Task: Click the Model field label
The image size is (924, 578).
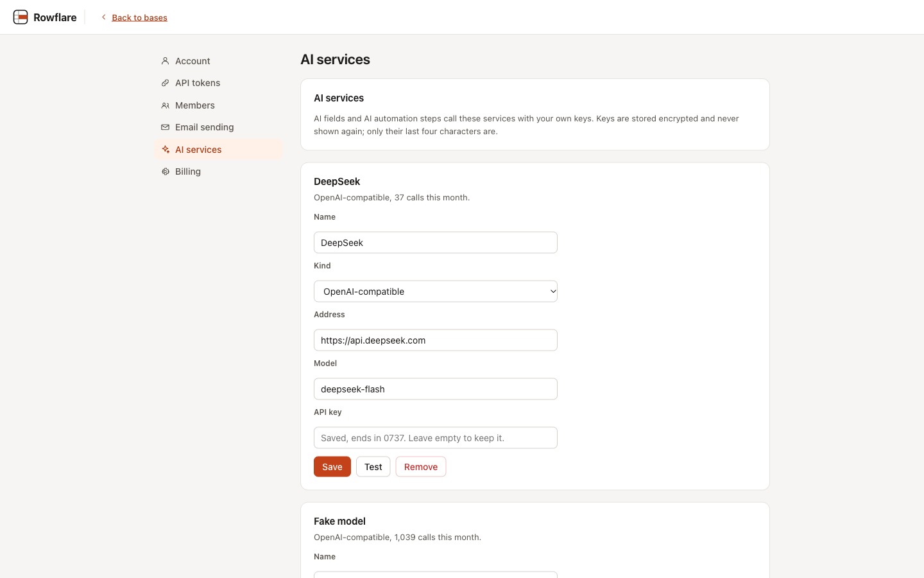Action: point(325,363)
